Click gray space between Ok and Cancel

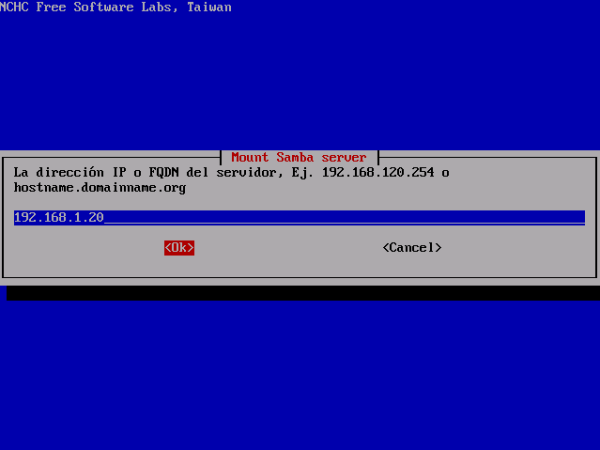(288, 247)
